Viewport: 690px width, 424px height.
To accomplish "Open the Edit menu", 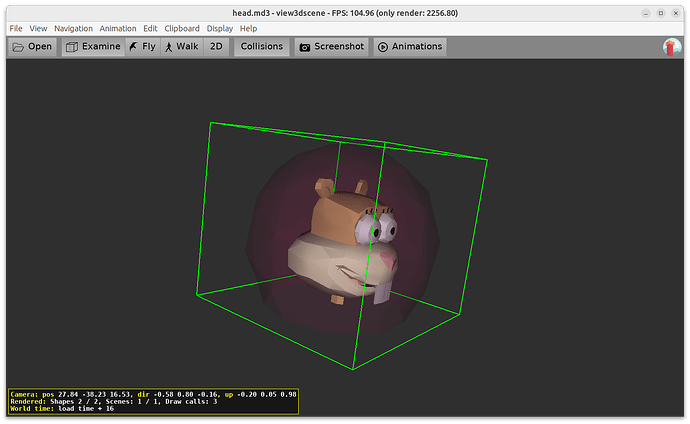I will pos(150,29).
